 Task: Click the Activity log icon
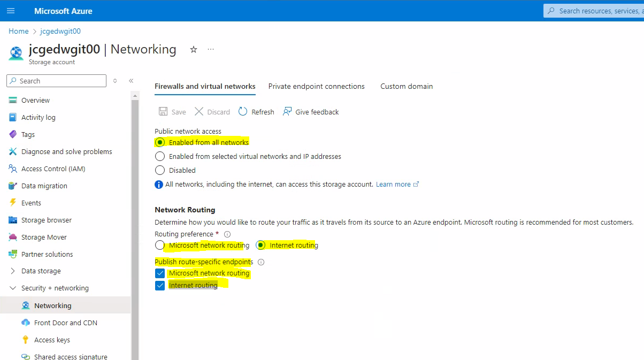13,117
